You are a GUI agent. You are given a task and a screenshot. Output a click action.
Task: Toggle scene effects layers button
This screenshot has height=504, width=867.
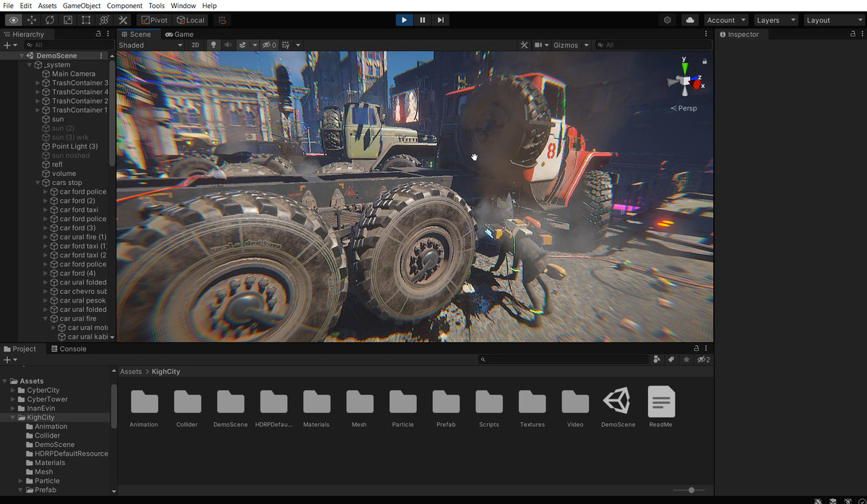click(x=243, y=45)
